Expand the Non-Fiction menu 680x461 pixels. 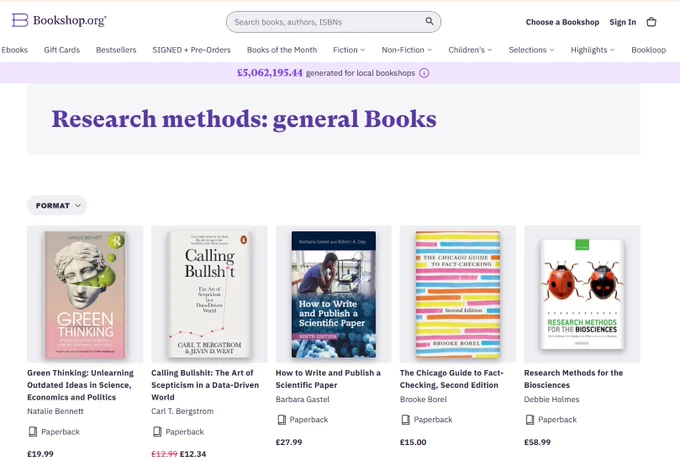406,50
